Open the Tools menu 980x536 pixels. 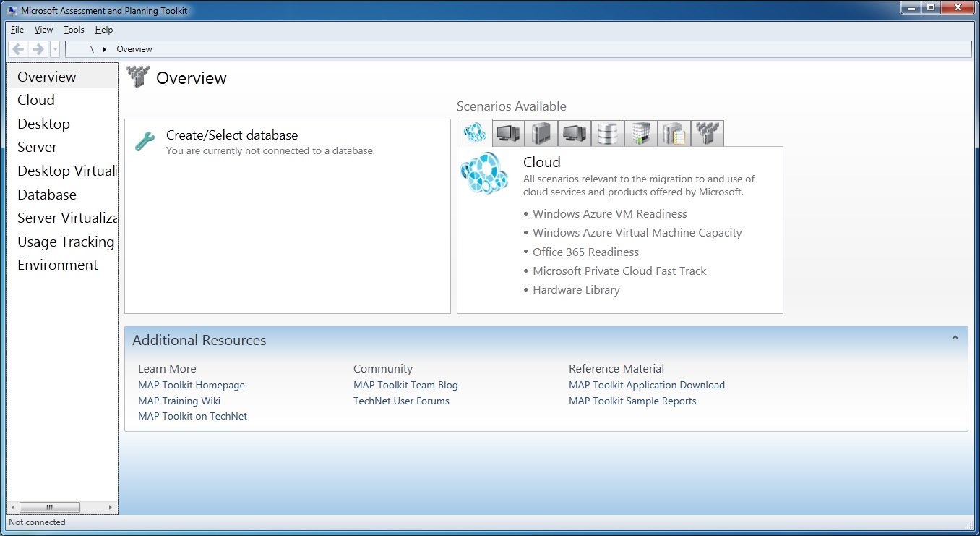[73, 30]
